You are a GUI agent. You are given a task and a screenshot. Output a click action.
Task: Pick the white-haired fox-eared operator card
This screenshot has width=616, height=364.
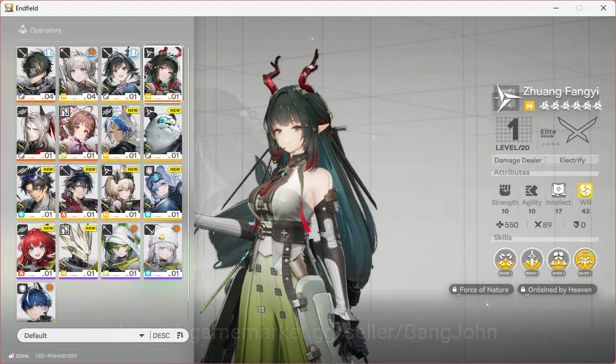click(x=36, y=133)
